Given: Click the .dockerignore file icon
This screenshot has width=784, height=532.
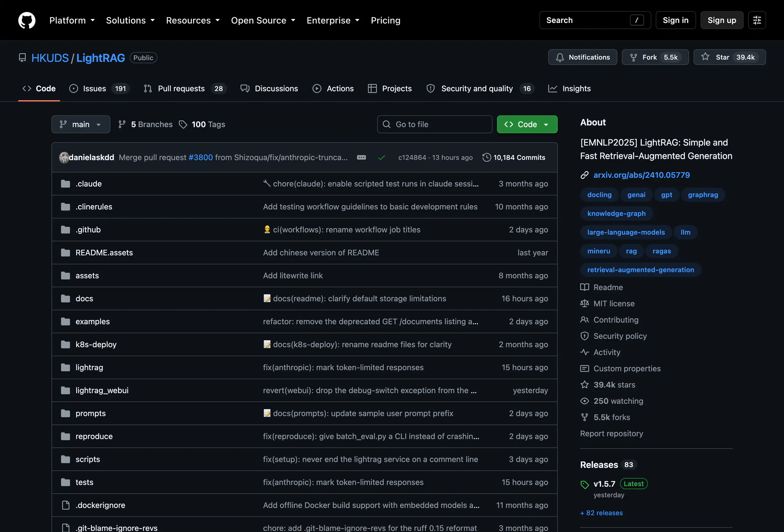Looking at the screenshot, I should point(66,505).
